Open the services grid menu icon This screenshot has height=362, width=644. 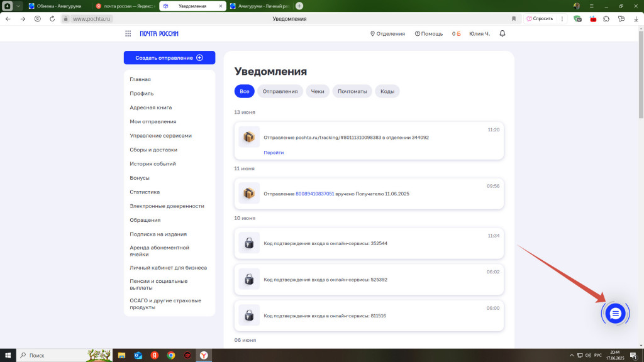tap(128, 33)
